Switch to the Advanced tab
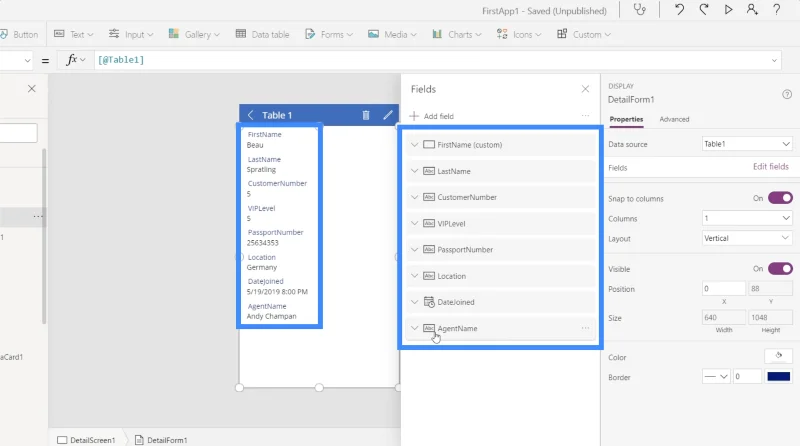 (674, 119)
